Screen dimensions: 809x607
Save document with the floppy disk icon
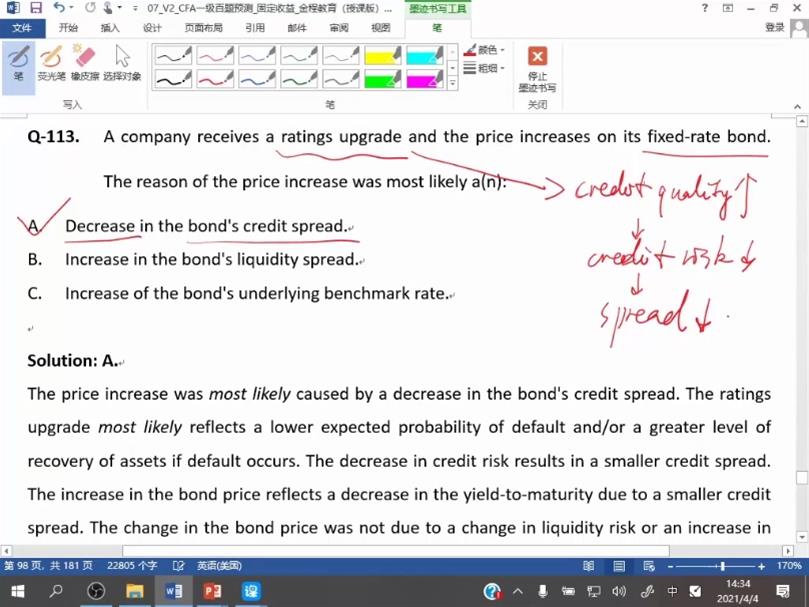coord(35,8)
